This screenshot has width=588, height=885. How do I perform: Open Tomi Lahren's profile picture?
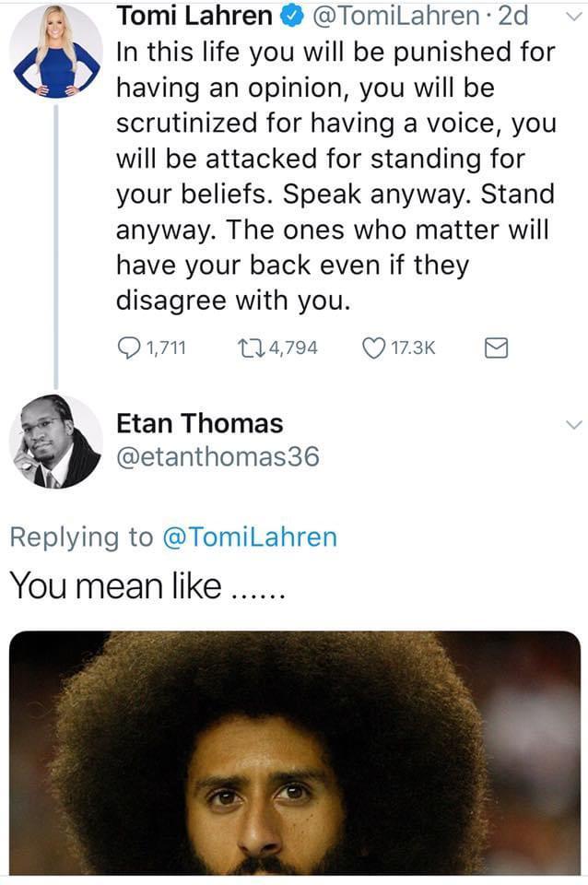[x=54, y=52]
